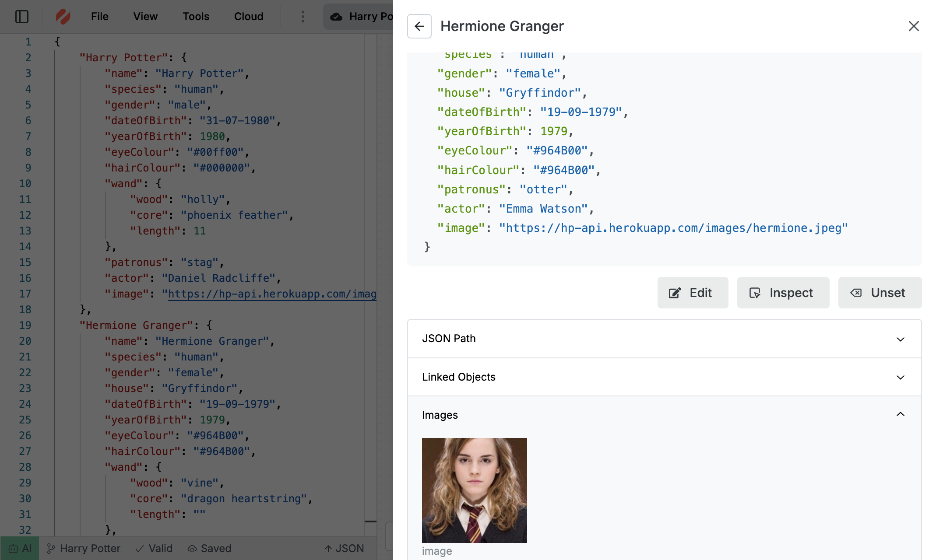Click the Hermione image thumbnail

[x=474, y=490]
